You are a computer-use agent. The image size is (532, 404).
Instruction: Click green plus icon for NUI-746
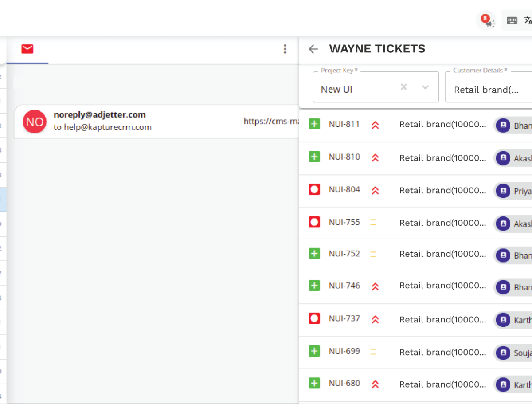click(314, 286)
